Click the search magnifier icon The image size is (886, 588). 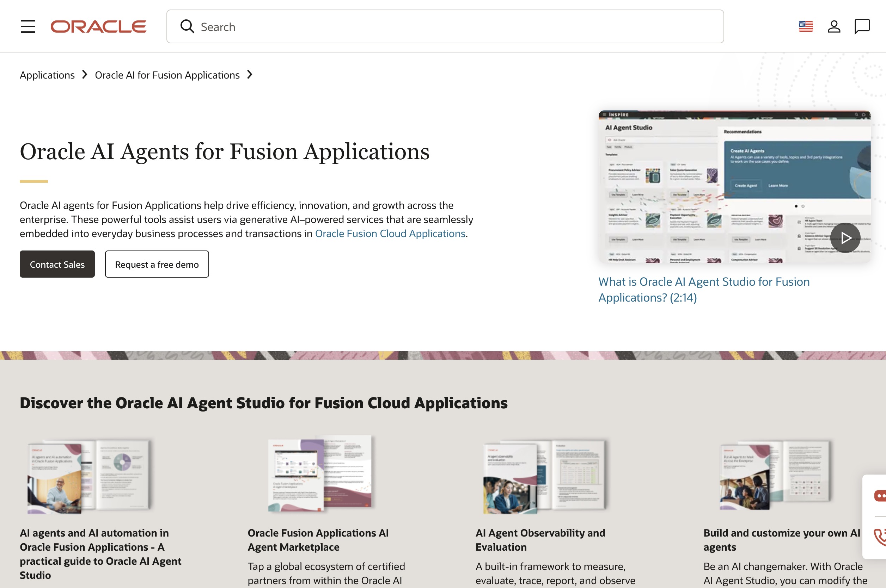click(x=187, y=27)
